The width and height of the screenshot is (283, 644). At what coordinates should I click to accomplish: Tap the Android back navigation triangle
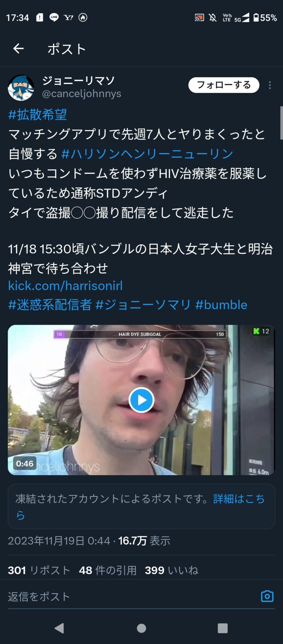(x=60, y=628)
